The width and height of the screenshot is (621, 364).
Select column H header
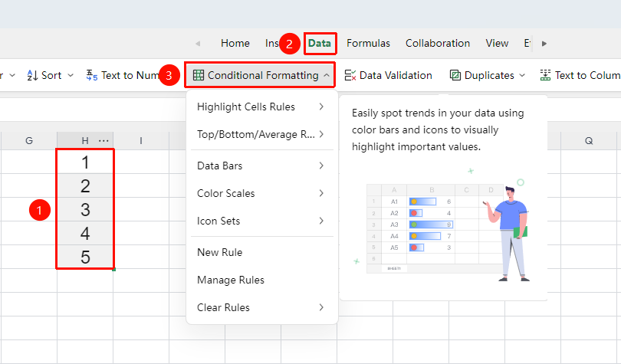[85, 141]
